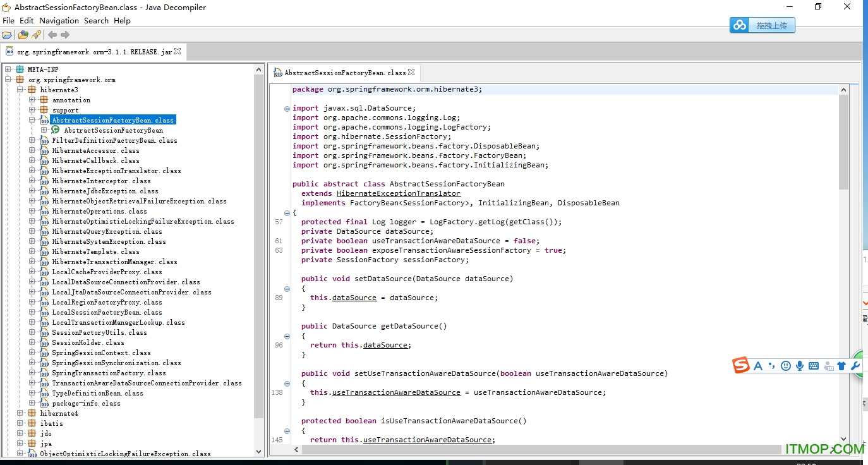Toggle Chinese/English mode via the A icon
The image size is (868, 465).
[758, 365]
